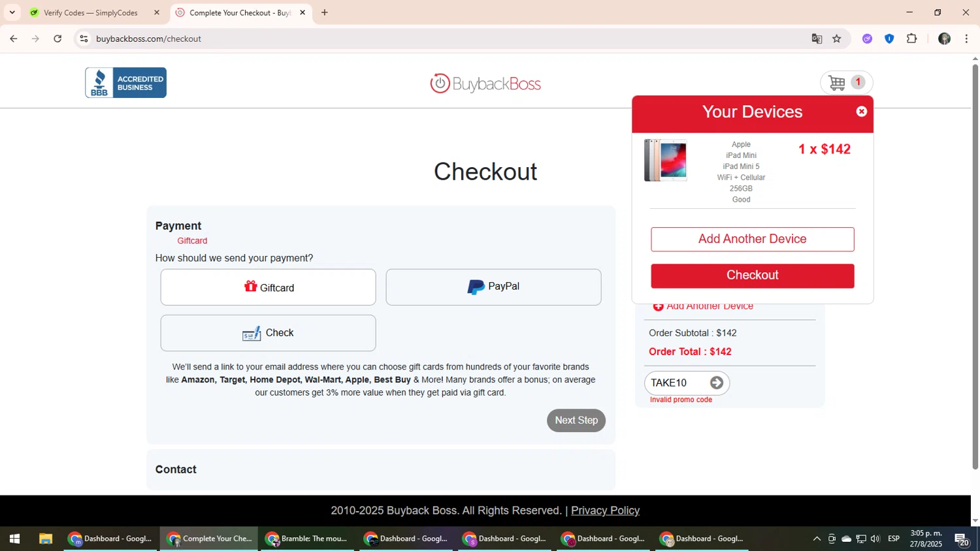Click the red Checkout button
The height and width of the screenshot is (551, 980).
[752, 275]
